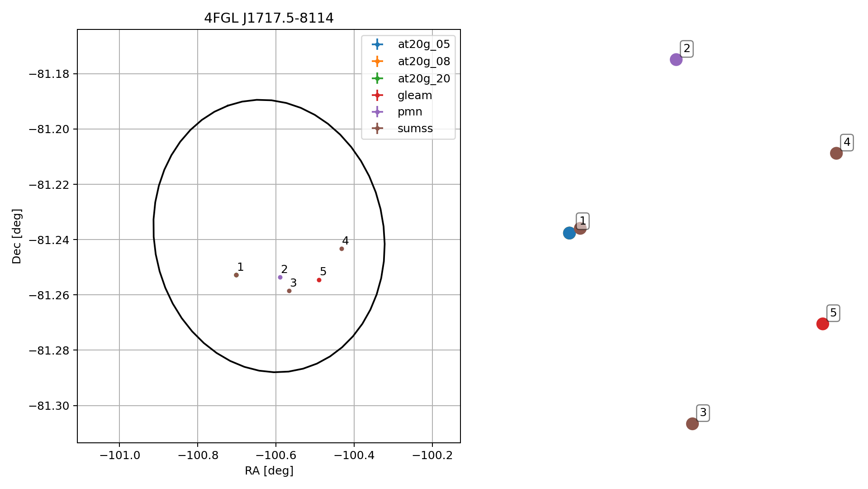Viewport: 868px width, 489px height.
Task: Click the large red marker labeled 5
Action: pyautogui.click(x=822, y=324)
